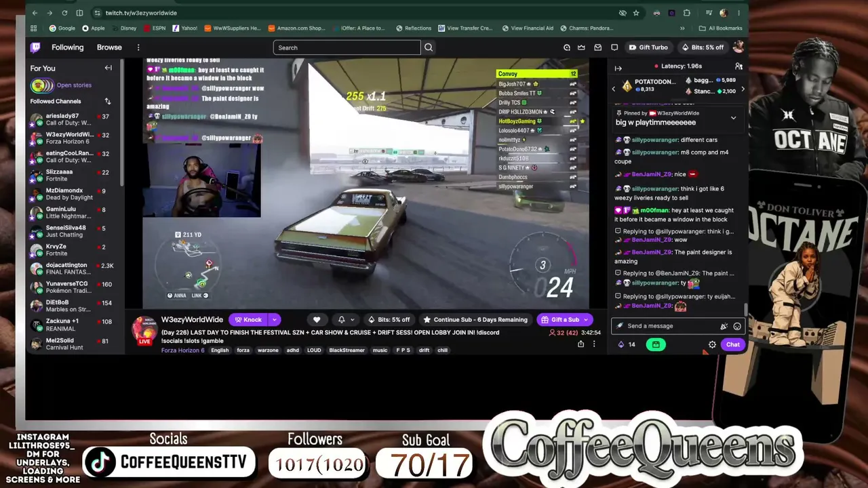Focus the Twitch search field
The height and width of the screenshot is (488, 868).
347,47
